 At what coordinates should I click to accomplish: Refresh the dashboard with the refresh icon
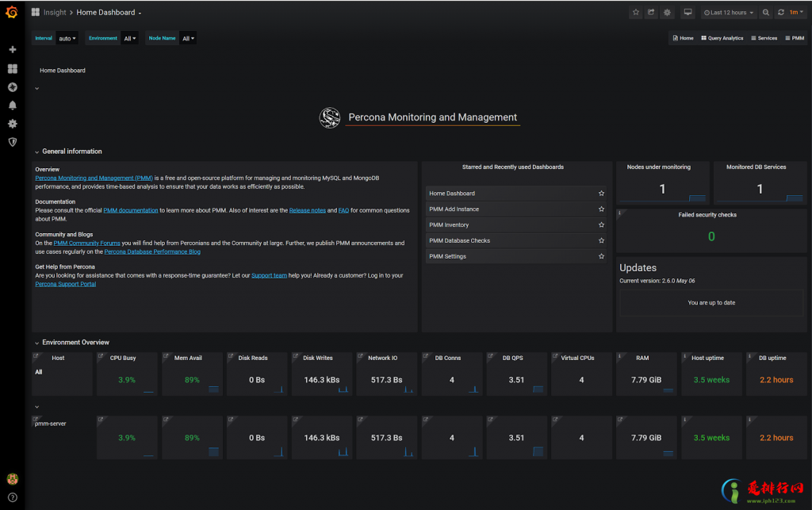[x=781, y=13]
